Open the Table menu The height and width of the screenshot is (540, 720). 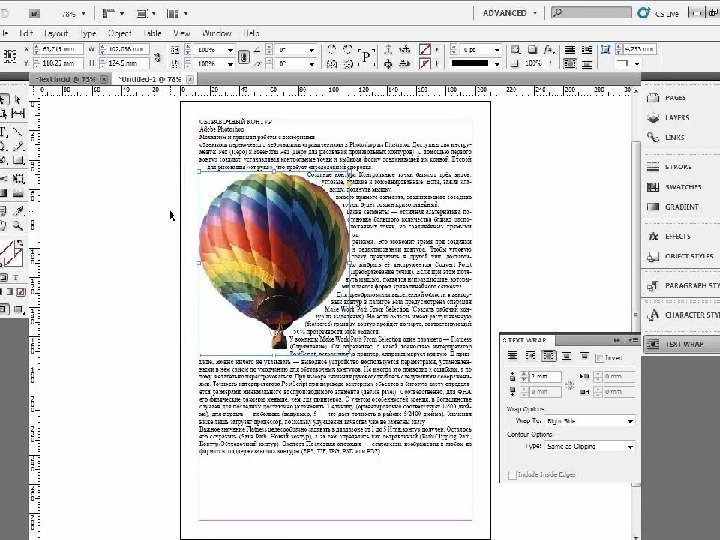pyautogui.click(x=152, y=33)
